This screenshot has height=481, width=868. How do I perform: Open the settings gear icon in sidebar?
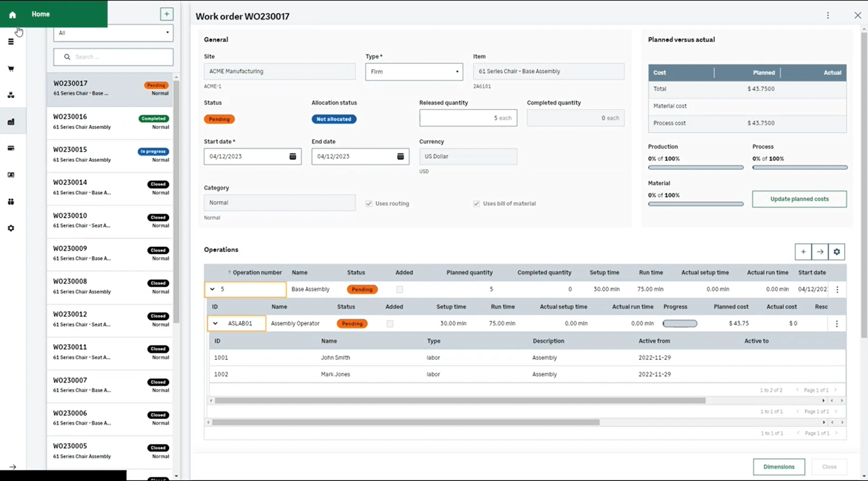pos(11,228)
